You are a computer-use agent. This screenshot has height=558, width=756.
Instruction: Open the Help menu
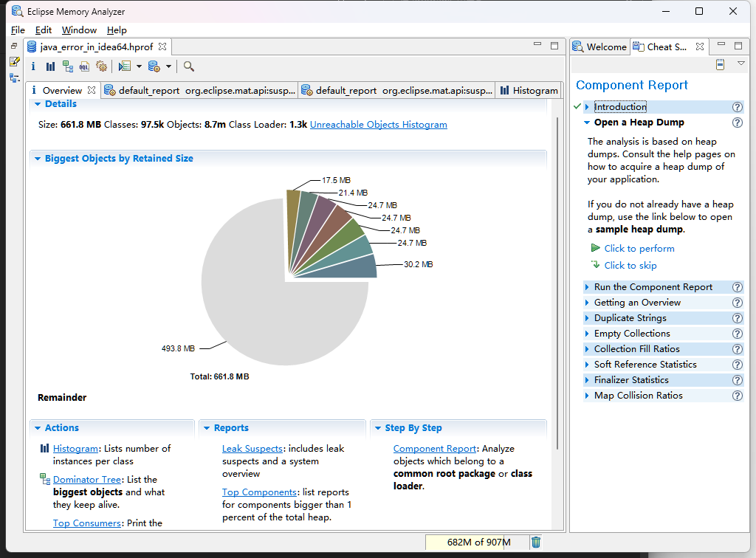coord(117,30)
